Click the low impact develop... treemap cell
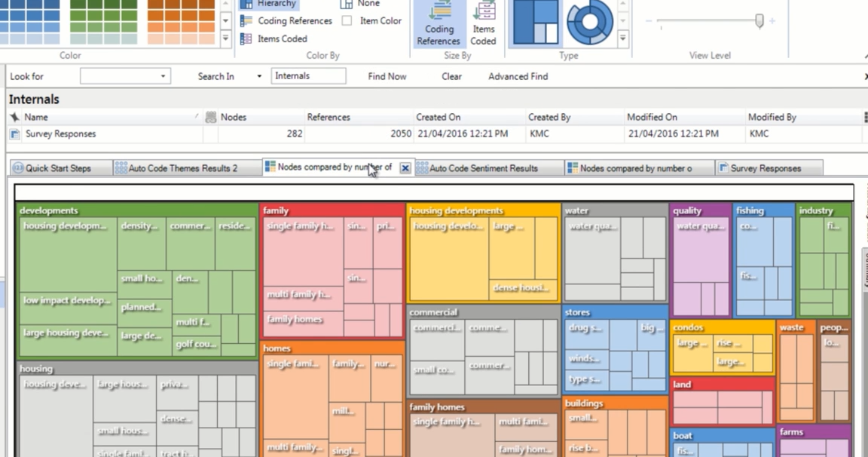 (68, 309)
